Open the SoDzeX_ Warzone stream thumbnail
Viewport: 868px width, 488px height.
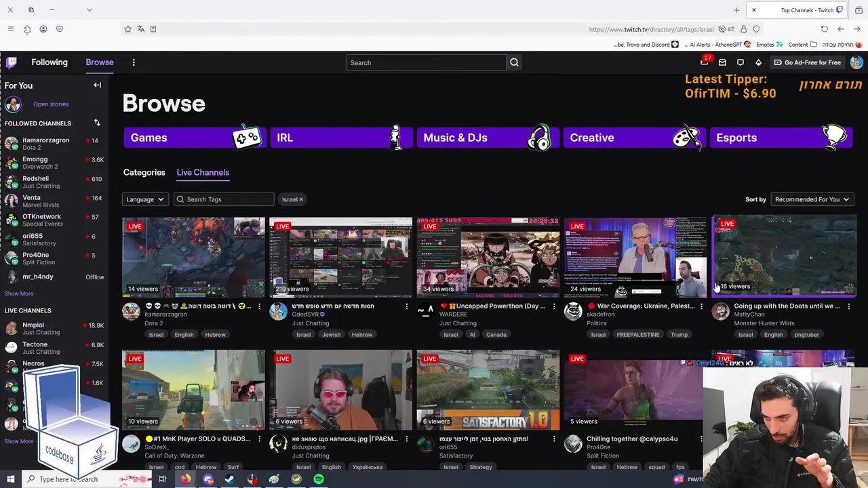click(193, 390)
